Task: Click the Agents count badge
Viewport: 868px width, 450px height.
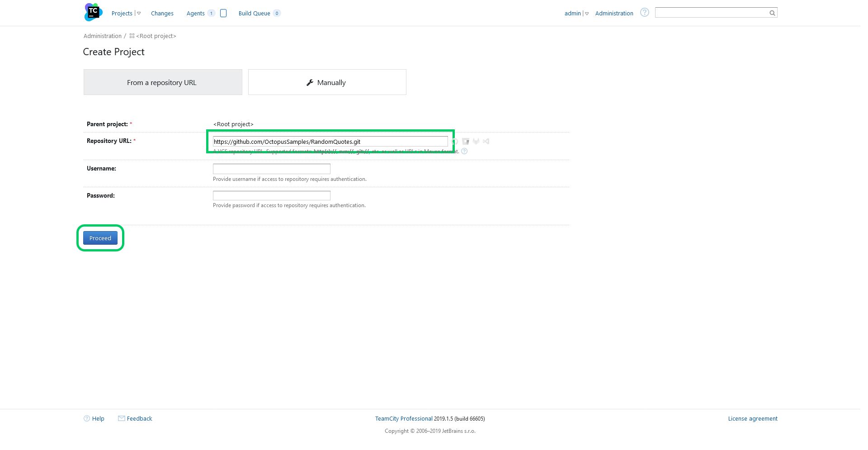Action: click(211, 14)
